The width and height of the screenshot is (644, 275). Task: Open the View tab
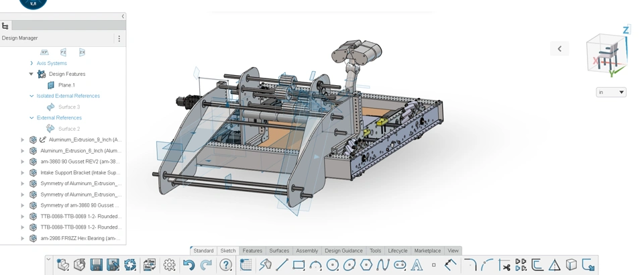click(x=453, y=250)
